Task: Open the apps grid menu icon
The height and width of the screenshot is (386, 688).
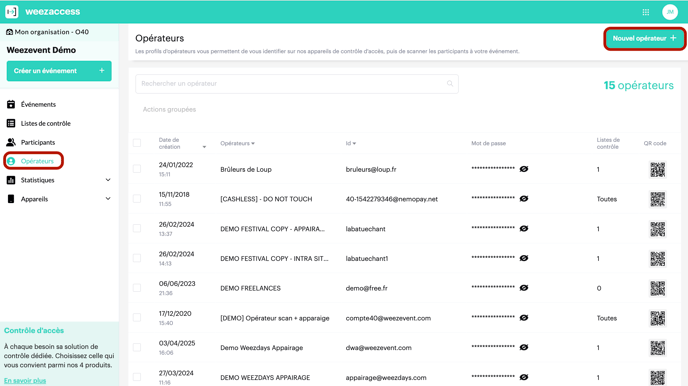Action: click(645, 12)
